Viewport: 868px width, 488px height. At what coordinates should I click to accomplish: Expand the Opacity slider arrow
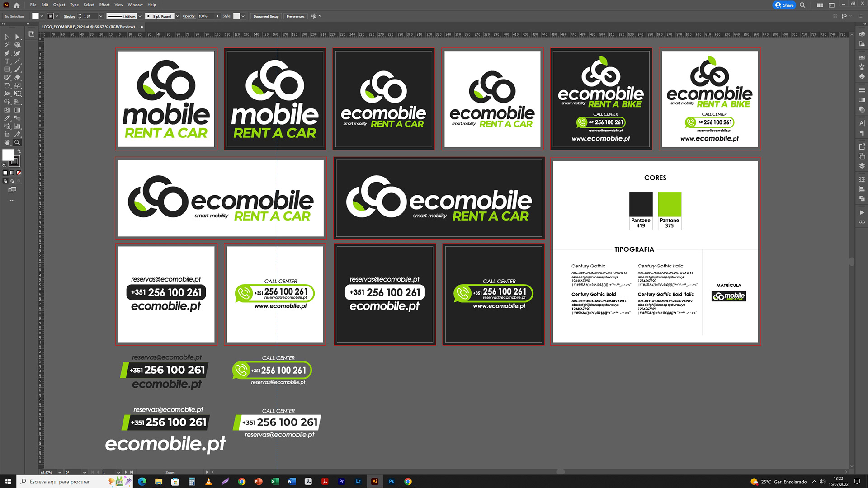pyautogui.click(x=217, y=16)
